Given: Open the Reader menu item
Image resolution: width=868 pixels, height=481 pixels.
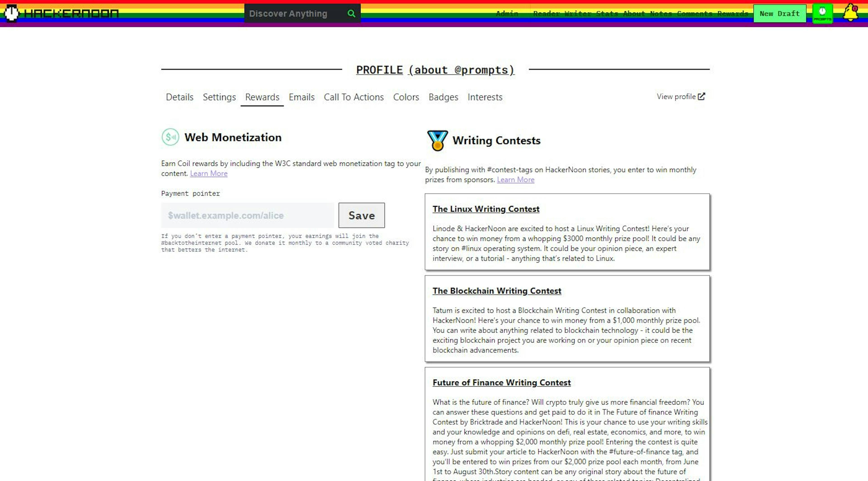Looking at the screenshot, I should 546,14.
